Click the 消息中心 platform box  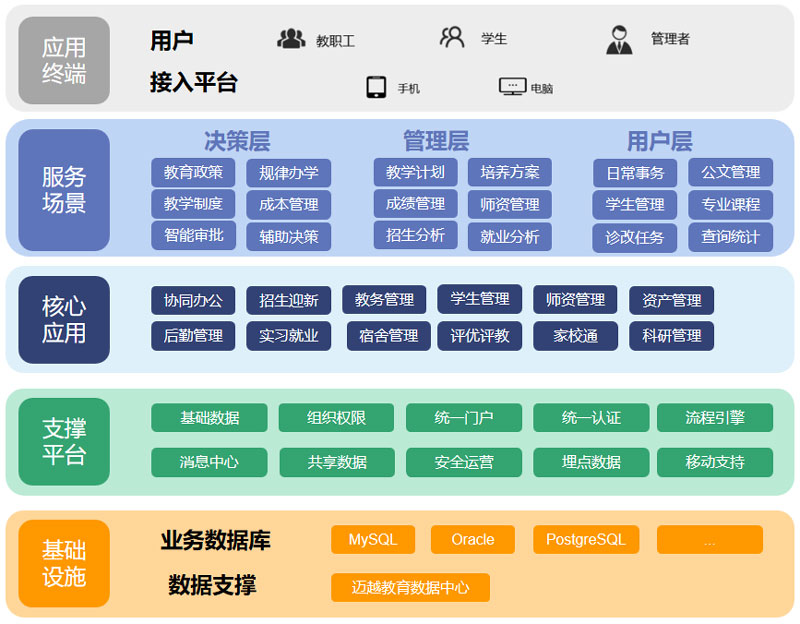[x=209, y=462]
